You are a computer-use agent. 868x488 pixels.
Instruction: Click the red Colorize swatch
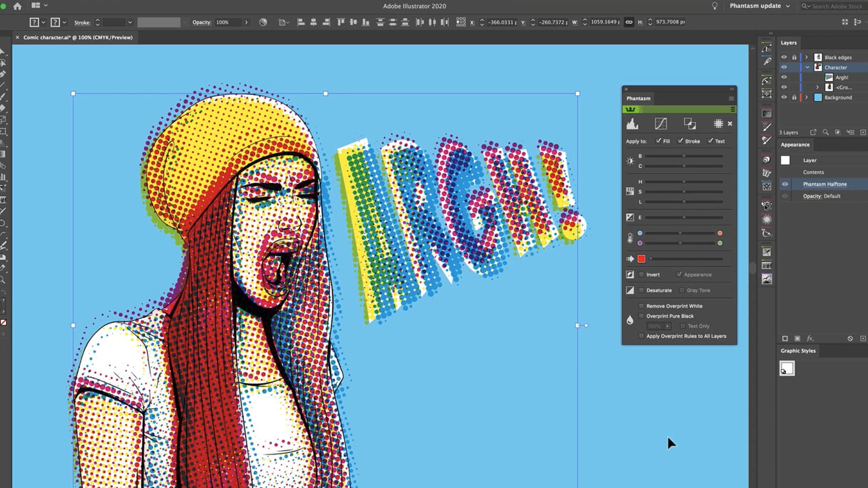click(641, 259)
